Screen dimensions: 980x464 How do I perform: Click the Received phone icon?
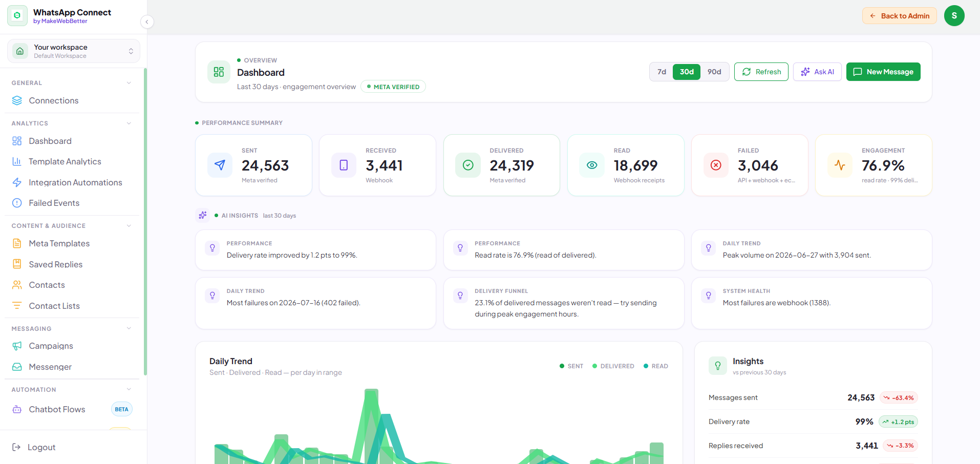(x=344, y=165)
